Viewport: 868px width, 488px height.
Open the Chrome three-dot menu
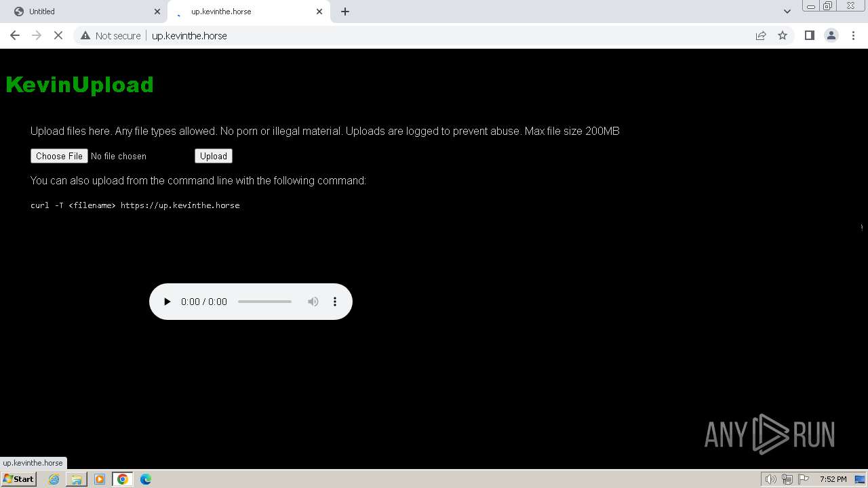[x=853, y=35]
